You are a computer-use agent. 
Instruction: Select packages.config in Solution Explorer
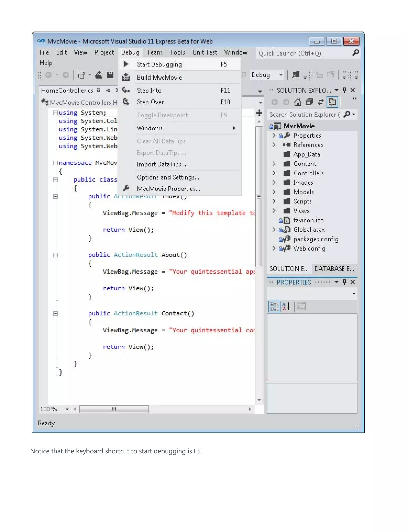316,239
